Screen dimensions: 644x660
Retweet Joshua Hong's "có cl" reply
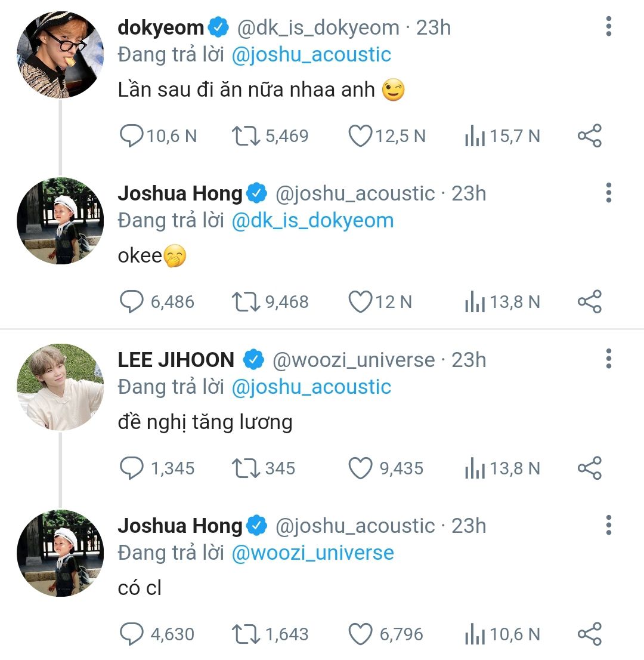(244, 634)
